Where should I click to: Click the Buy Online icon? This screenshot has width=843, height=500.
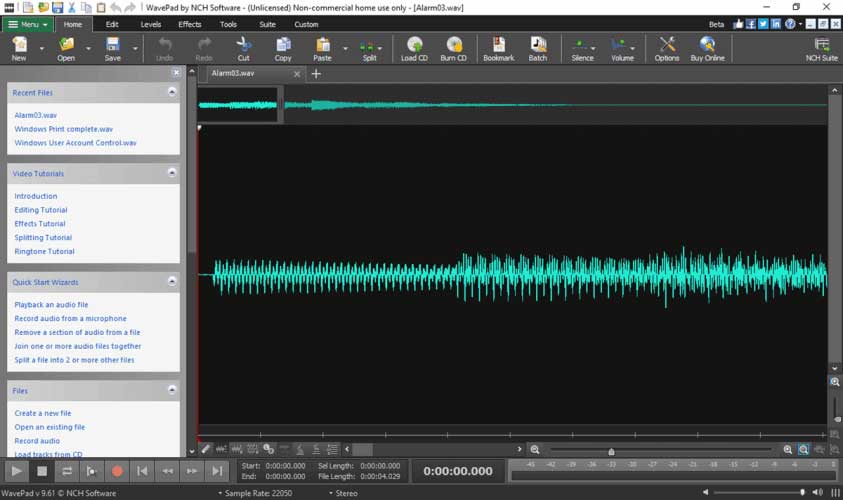click(707, 48)
